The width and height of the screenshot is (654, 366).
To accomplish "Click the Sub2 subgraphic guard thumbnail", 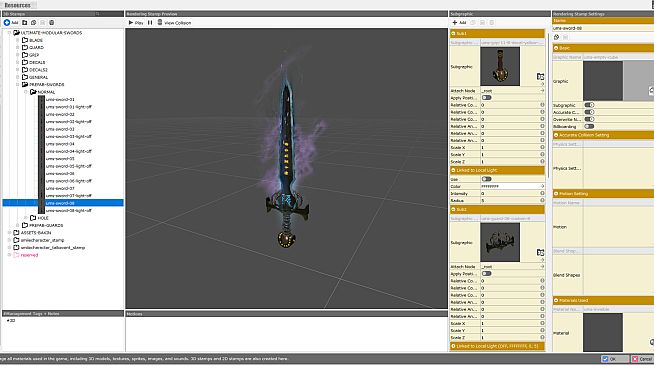I will pos(500,242).
